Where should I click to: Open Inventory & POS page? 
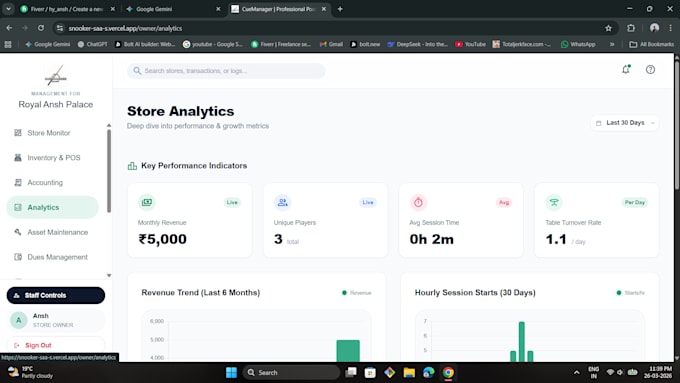[x=53, y=157]
